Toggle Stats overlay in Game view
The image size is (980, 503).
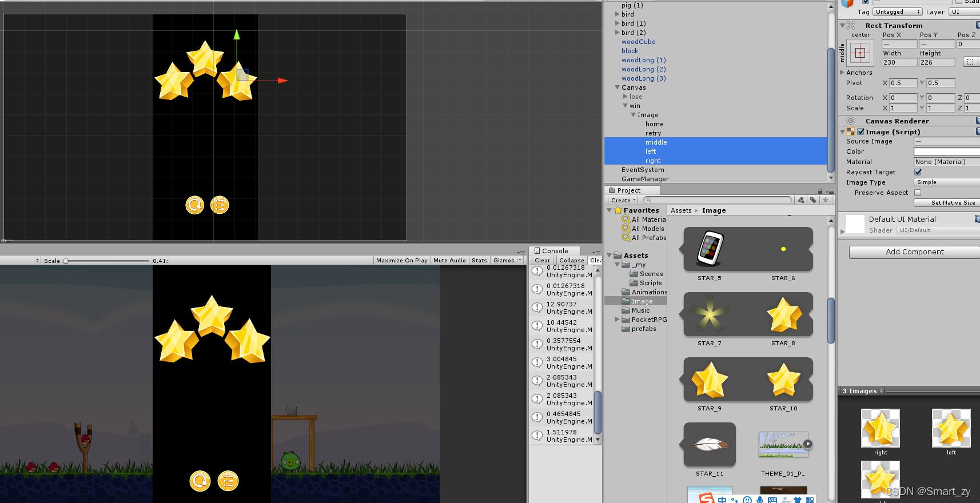(479, 260)
